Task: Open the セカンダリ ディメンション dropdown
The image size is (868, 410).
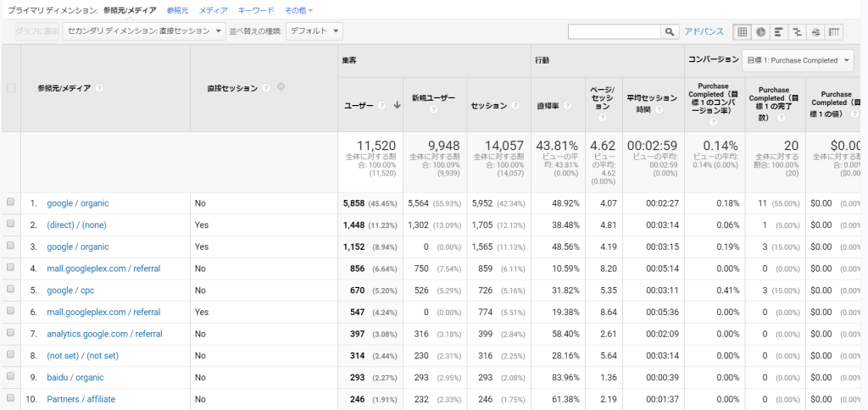Action: click(144, 31)
